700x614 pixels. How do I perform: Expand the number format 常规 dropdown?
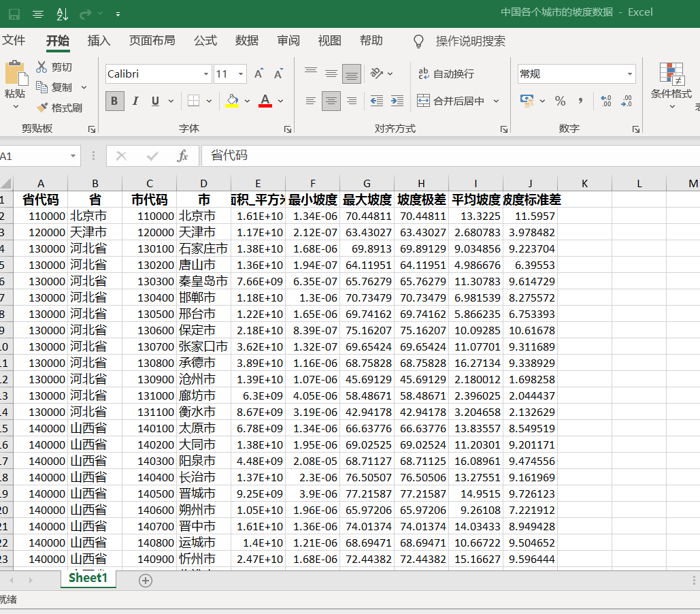[629, 74]
